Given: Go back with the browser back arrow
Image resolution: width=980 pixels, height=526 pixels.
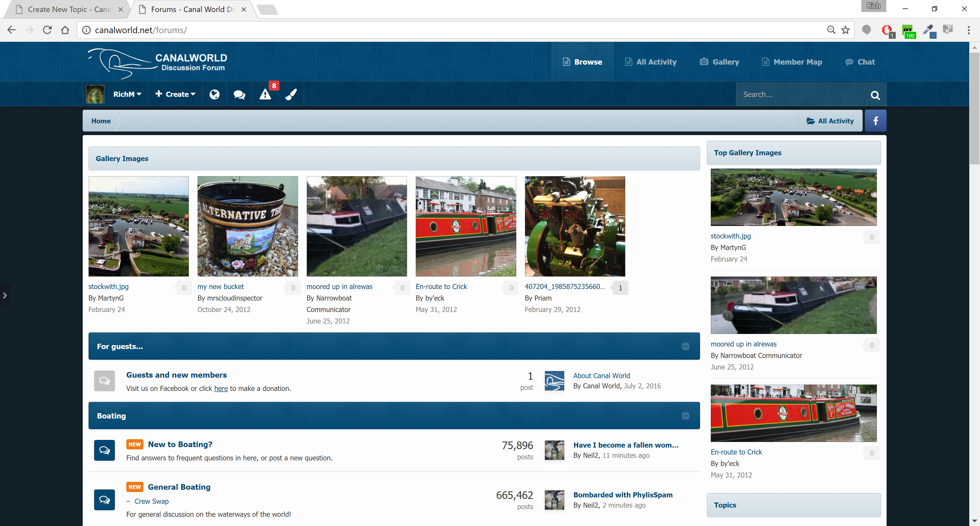Looking at the screenshot, I should coord(11,30).
